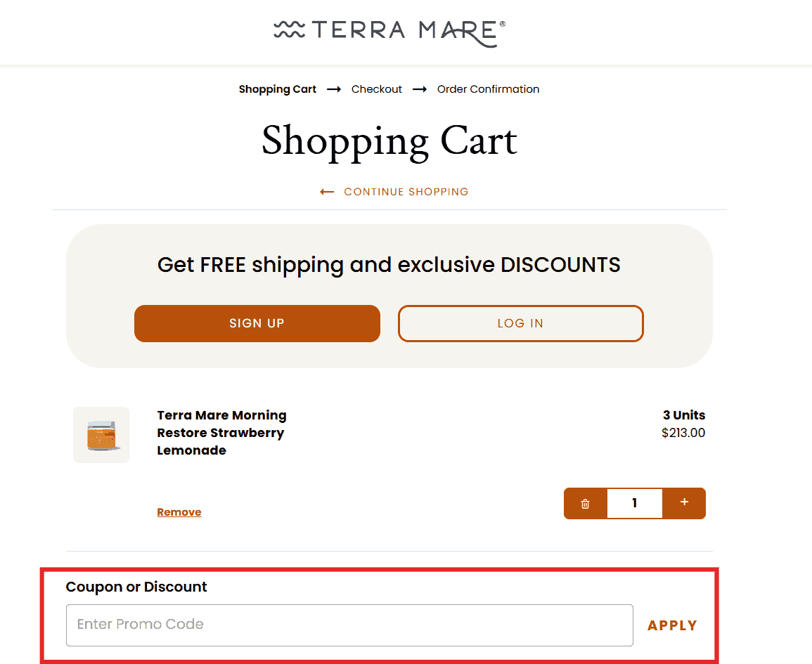This screenshot has height=664, width=812.
Task: Click the trash icon in quantity control
Action: [x=585, y=504]
